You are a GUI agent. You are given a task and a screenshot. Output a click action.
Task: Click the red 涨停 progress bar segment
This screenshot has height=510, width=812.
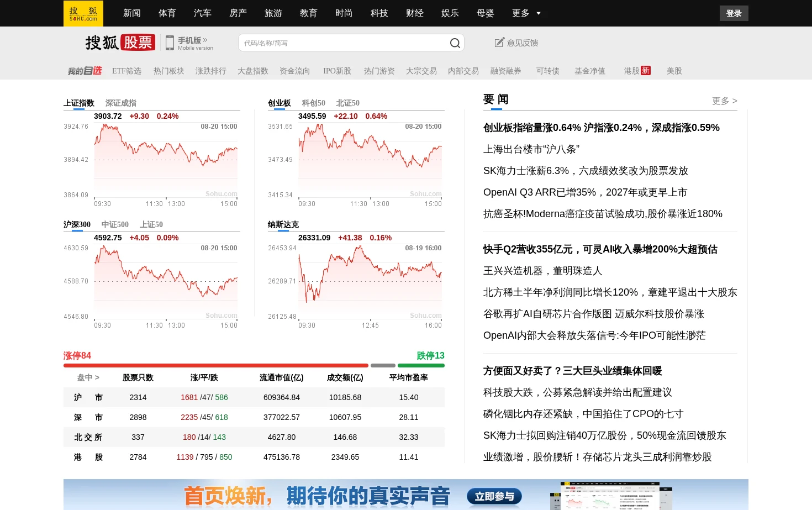coord(216,366)
